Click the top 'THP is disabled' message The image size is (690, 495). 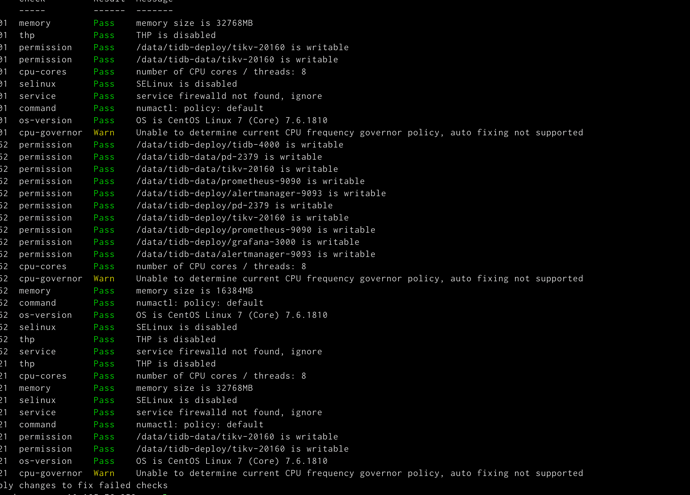(x=176, y=35)
